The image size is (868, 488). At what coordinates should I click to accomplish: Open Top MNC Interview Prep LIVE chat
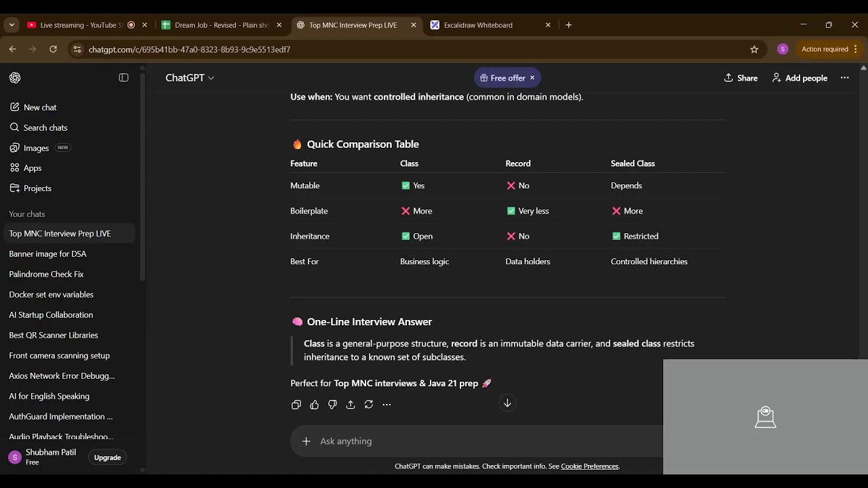[x=68, y=233]
